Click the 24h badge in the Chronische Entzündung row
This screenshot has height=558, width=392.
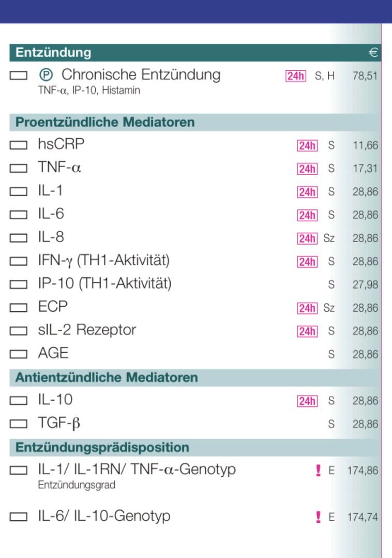pos(295,76)
